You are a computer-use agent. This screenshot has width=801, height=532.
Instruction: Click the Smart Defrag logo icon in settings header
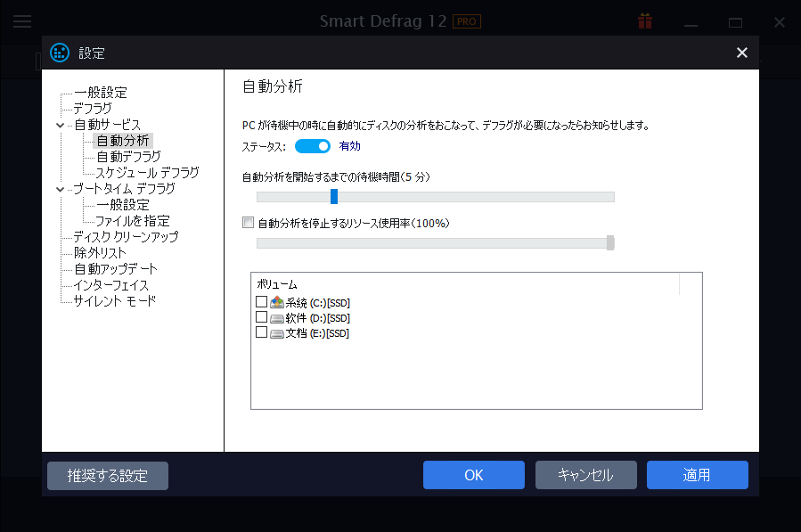click(60, 53)
